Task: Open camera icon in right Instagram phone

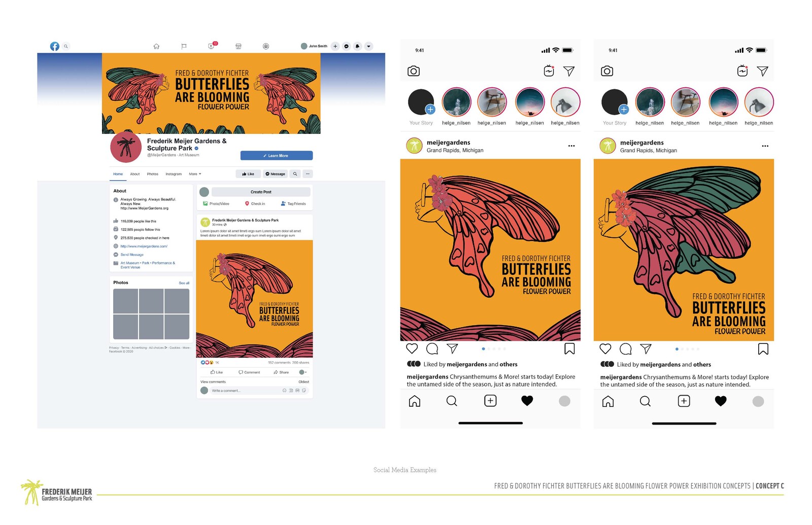Action: point(607,71)
